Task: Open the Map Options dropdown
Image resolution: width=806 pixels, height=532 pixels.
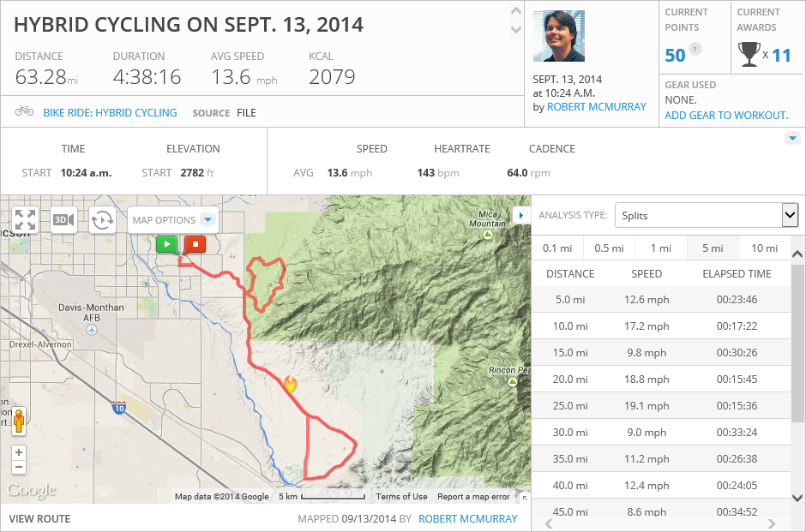Action: pos(173,220)
